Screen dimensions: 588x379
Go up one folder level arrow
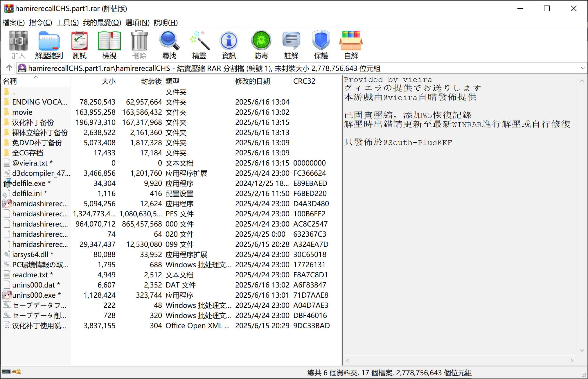click(x=9, y=68)
